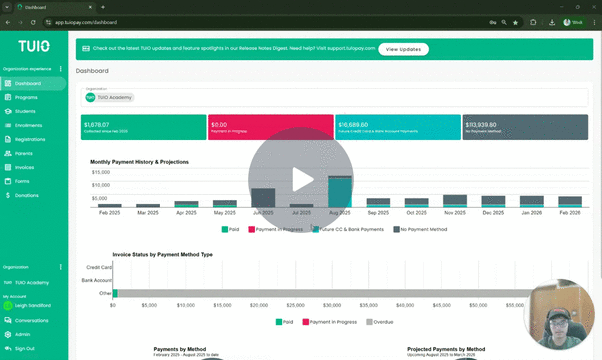This screenshot has height=360, width=602.
Task: Open the Parents people icon
Action: [8, 154]
